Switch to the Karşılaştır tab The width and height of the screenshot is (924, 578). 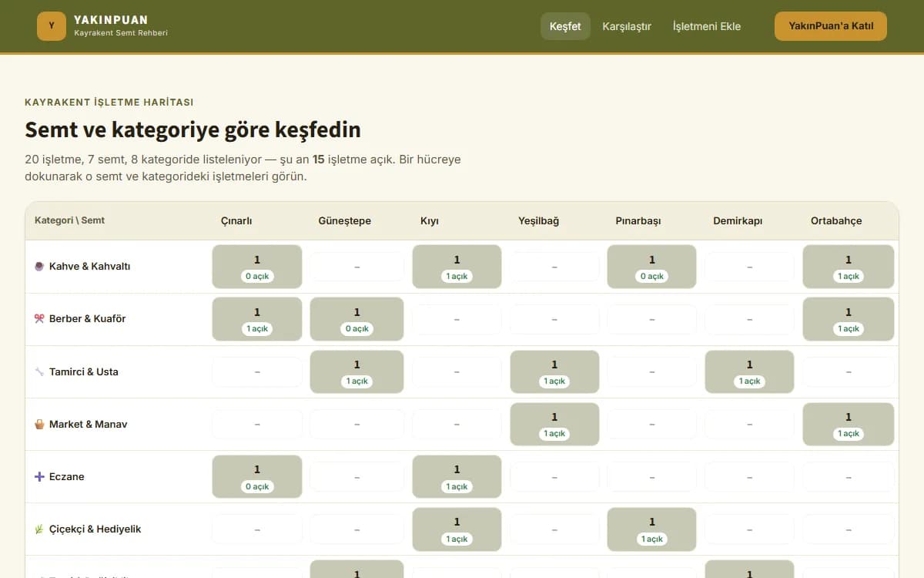(627, 26)
